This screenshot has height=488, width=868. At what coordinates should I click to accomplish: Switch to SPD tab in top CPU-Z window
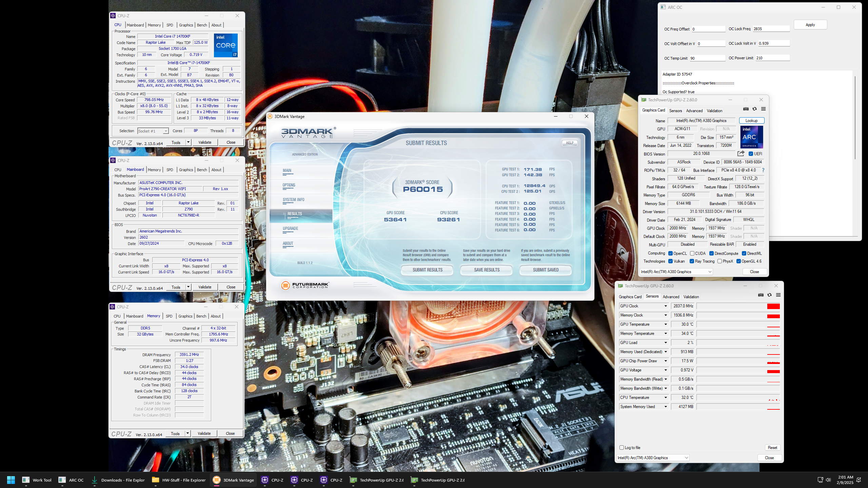[170, 25]
